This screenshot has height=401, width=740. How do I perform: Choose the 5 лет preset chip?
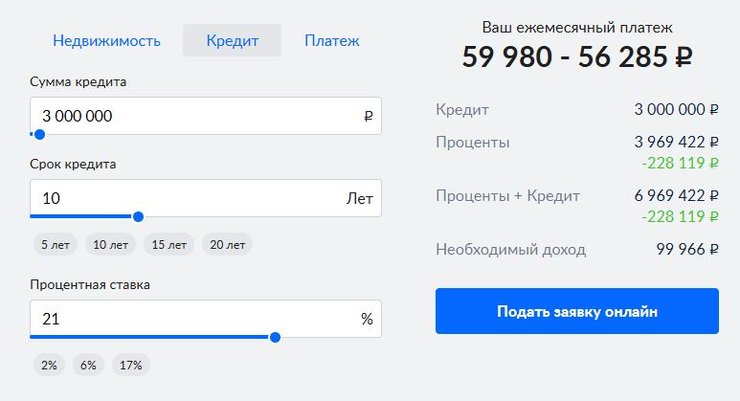point(55,245)
